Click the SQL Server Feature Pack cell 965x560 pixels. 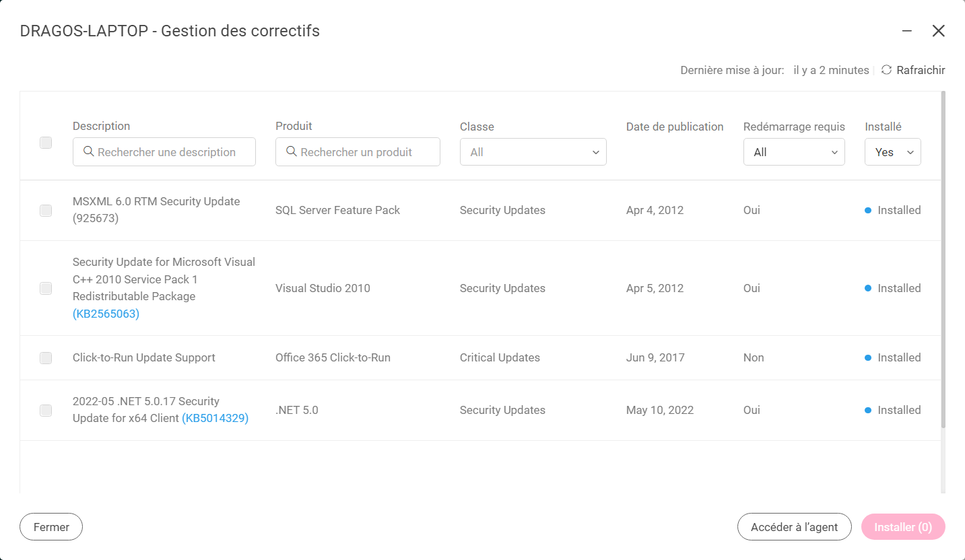337,210
